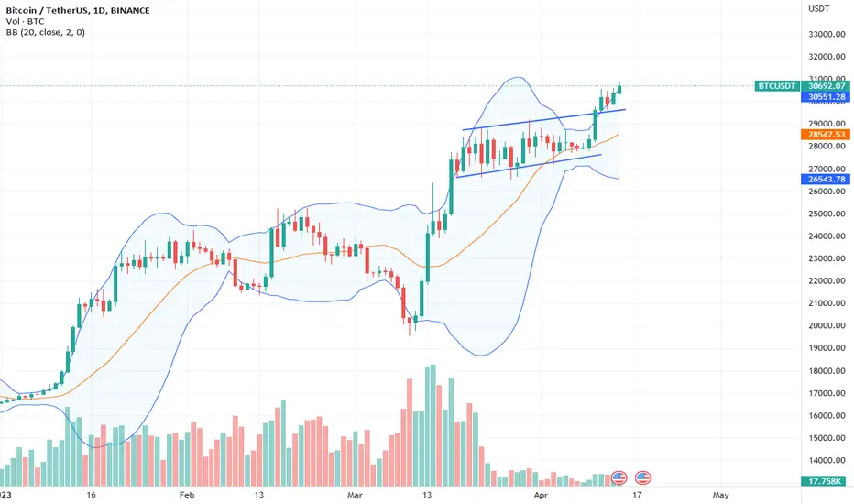Screen dimensions: 854x504
Task: Click the Apr date on the time axis
Action: click(x=541, y=495)
